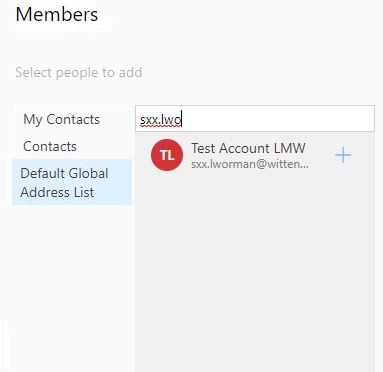Click the red TL avatar circle

pos(167,155)
